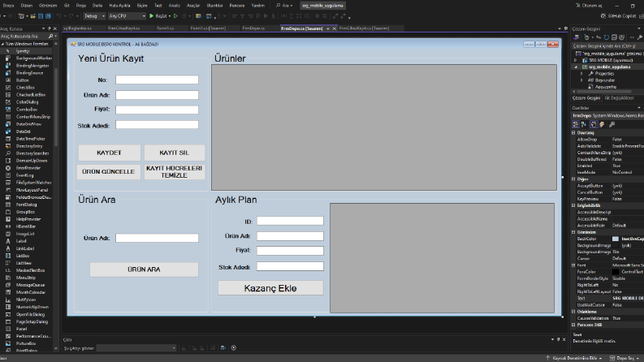Click the search magnifier in Araç Kutusu
The image size is (644, 362).
tap(51, 36)
